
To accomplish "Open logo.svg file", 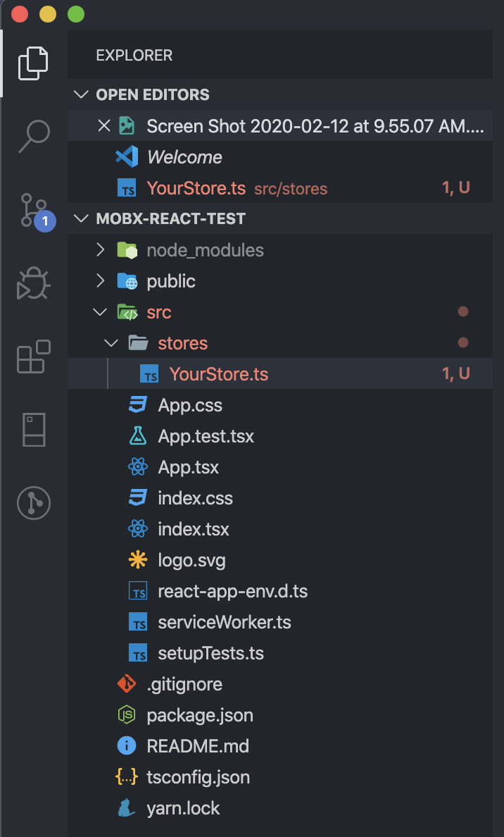I will click(280, 560).
